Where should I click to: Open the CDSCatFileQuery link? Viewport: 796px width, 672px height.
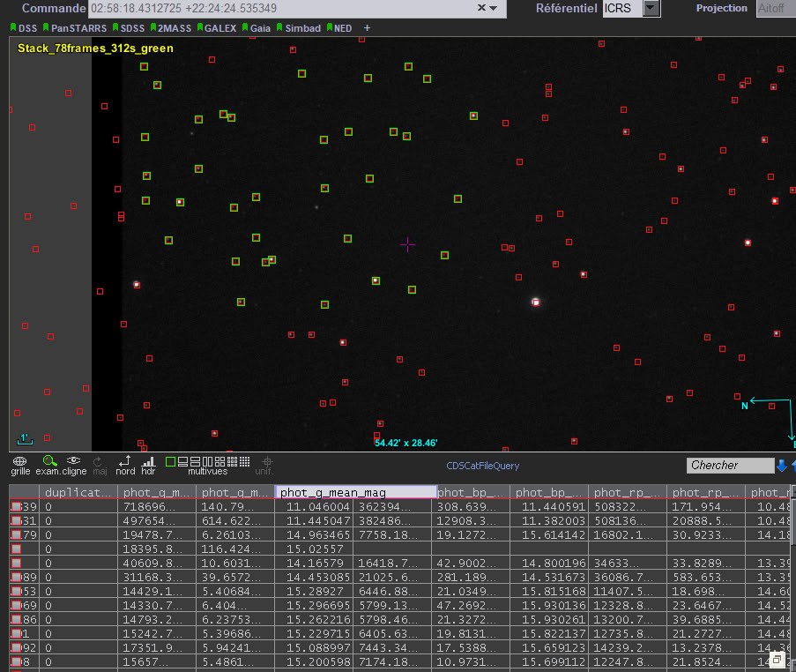pyautogui.click(x=482, y=466)
